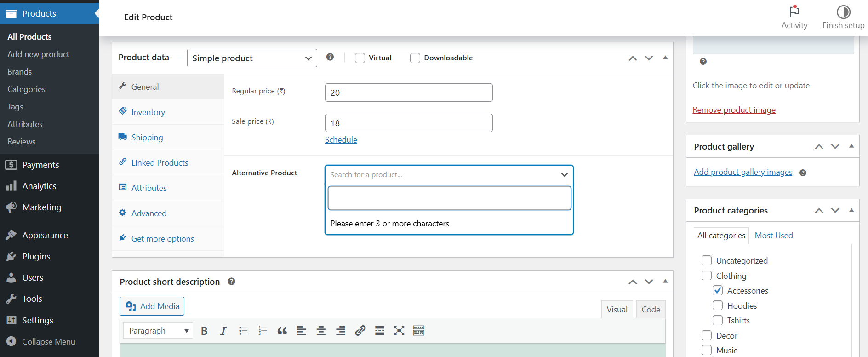The image size is (868, 357).
Task: Open the Finish setup panel
Action: [843, 17]
